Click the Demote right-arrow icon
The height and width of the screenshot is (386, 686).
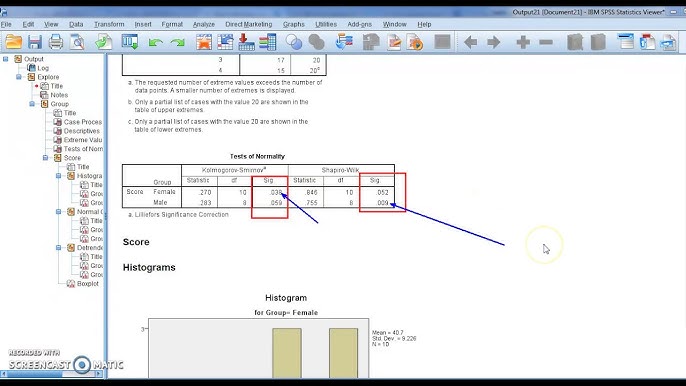click(x=494, y=42)
